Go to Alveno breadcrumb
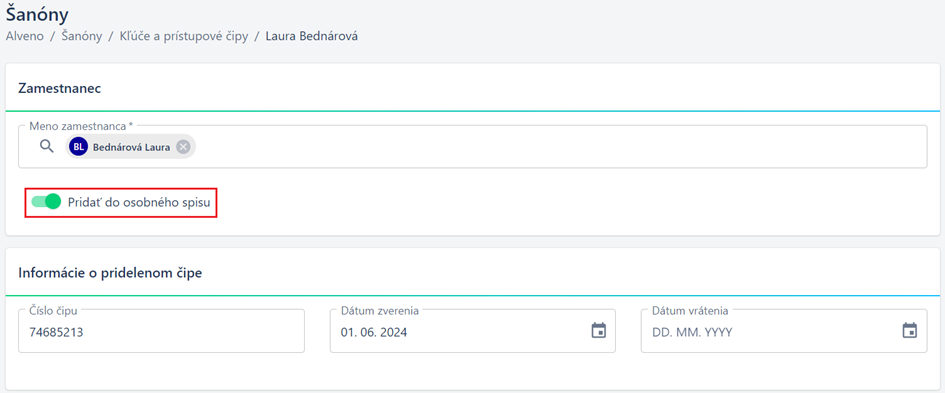 25,36
